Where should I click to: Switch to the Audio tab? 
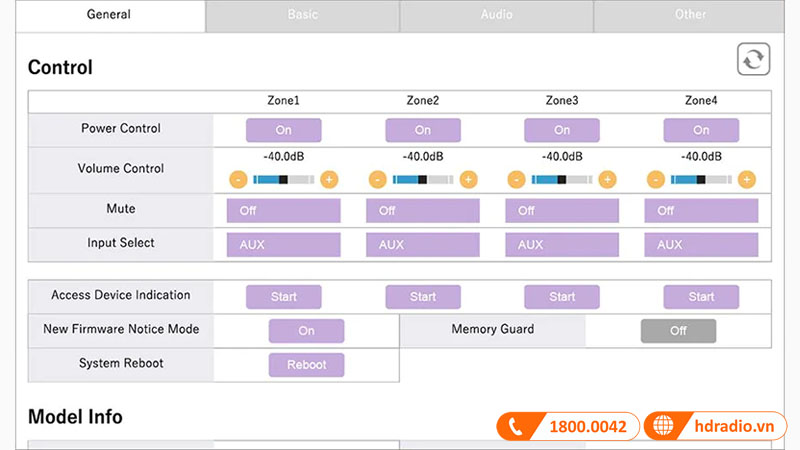click(x=496, y=15)
